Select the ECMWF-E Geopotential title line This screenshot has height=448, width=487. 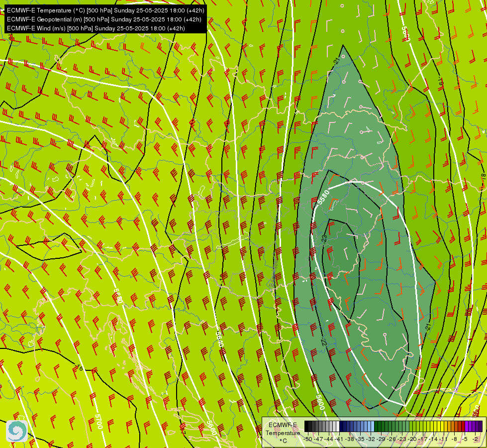[104, 19]
